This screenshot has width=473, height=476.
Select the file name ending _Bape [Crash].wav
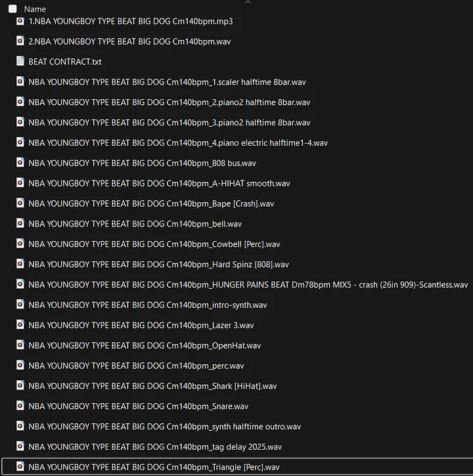(x=151, y=204)
